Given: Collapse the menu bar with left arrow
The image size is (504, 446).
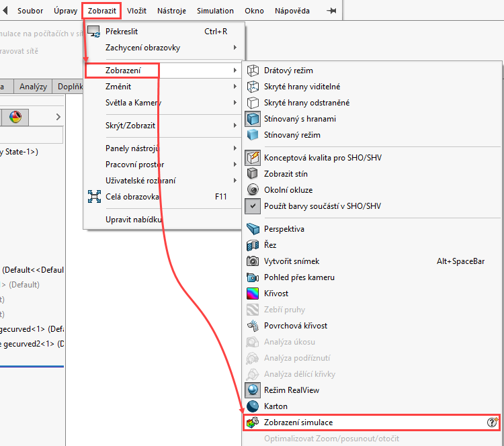Looking at the screenshot, I should tap(5, 10).
